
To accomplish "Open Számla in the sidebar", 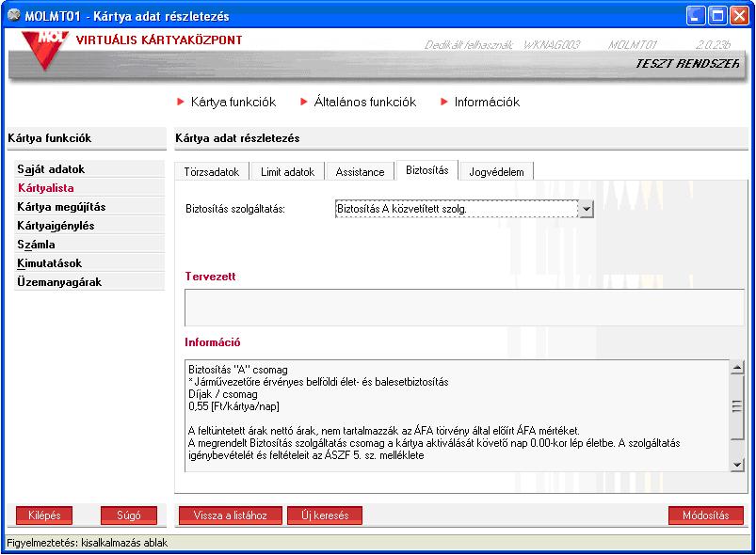I will tap(89, 245).
